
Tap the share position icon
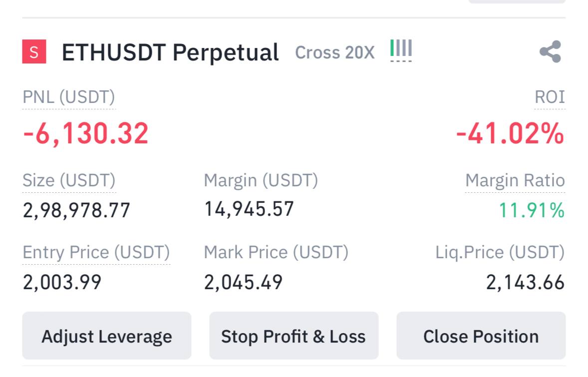click(x=550, y=51)
